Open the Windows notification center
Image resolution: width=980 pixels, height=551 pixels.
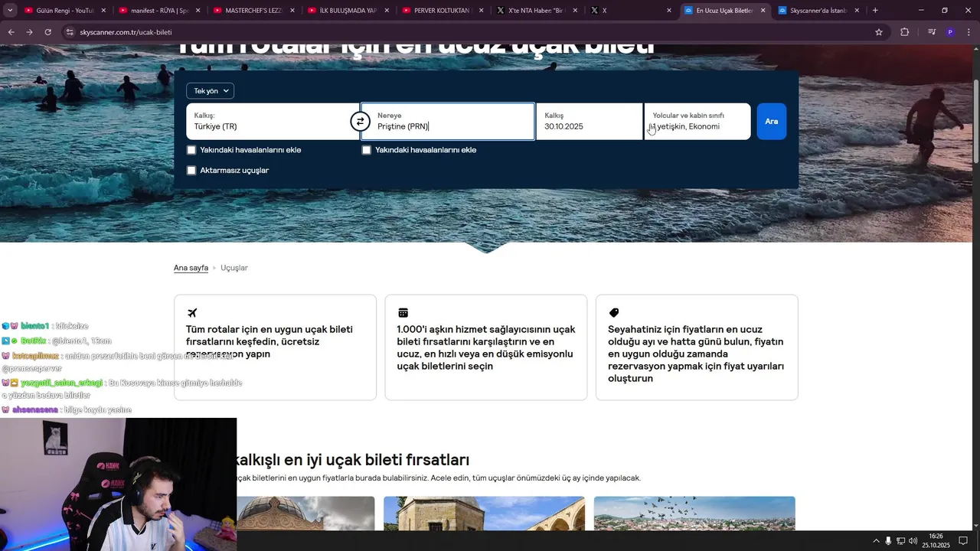(963, 541)
